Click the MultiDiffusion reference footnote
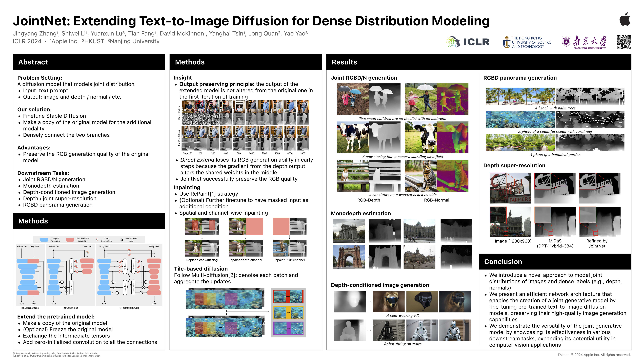Screen dimensions: 644x362 click(56, 356)
